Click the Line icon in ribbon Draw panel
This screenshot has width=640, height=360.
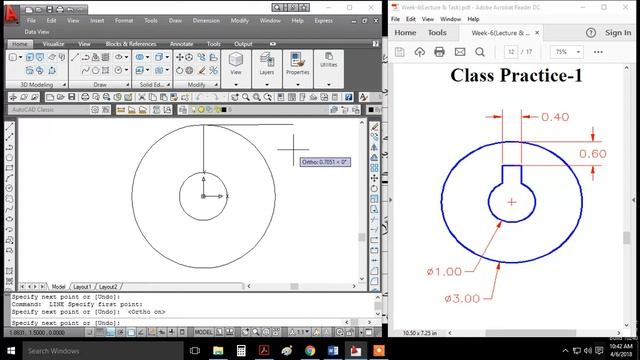point(75,58)
